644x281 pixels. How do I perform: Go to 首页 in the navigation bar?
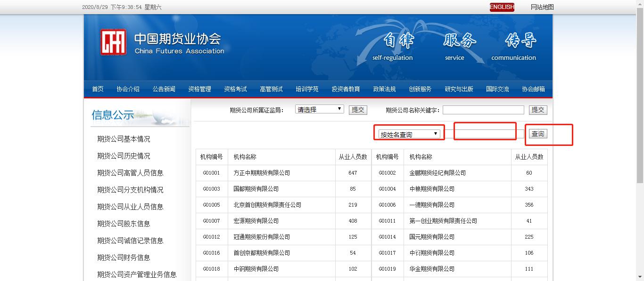tap(98, 89)
